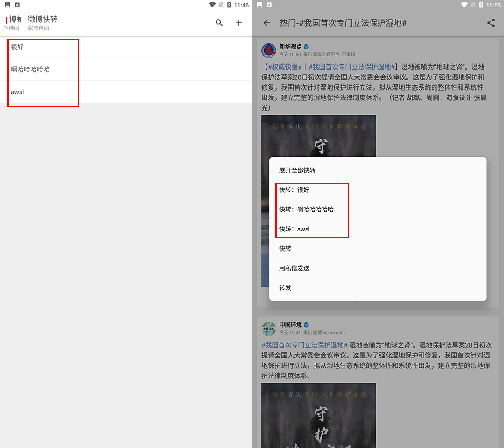This screenshot has width=504, height=448.
Task: Tap the 来自 微博 weibo.com source text
Action: coord(324,333)
